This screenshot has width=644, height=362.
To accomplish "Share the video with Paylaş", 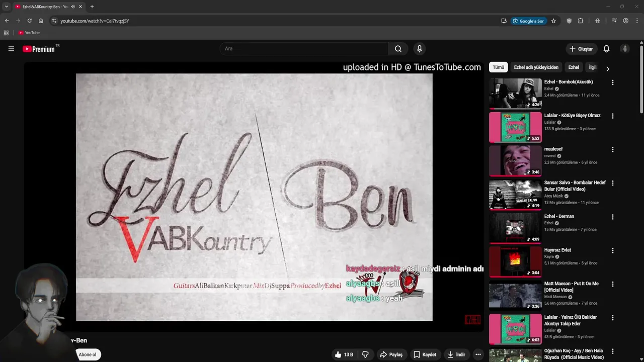I will click(x=391, y=354).
